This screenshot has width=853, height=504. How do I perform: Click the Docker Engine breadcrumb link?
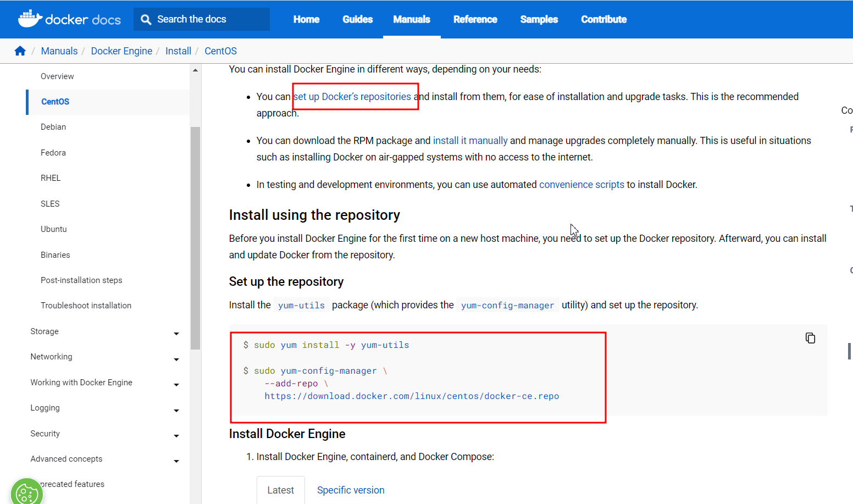pyautogui.click(x=121, y=51)
